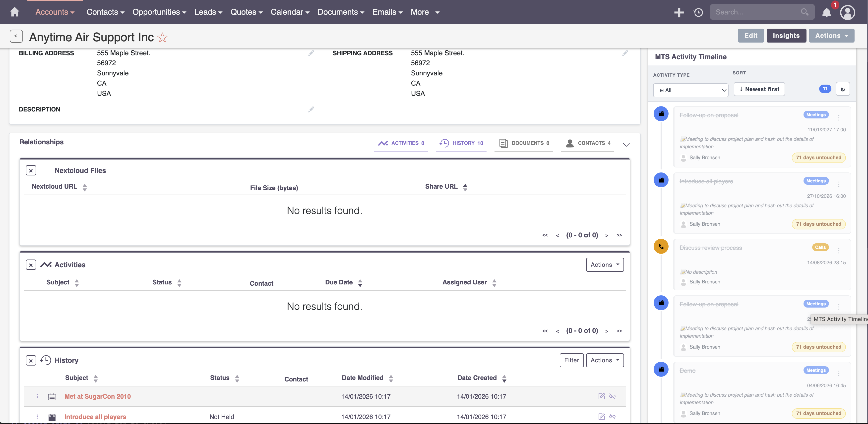Collapse the History subpanel
Viewport: 868px width, 424px height.
pos(31,361)
